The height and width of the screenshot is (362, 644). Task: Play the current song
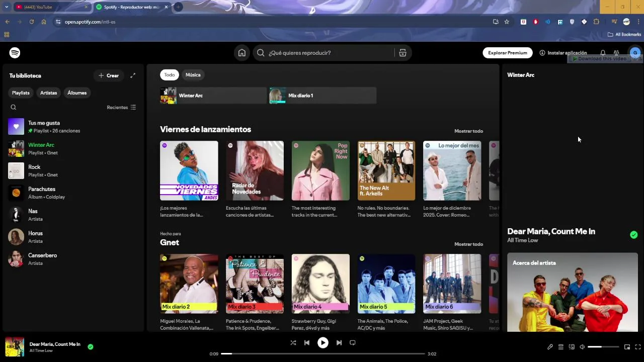323,343
